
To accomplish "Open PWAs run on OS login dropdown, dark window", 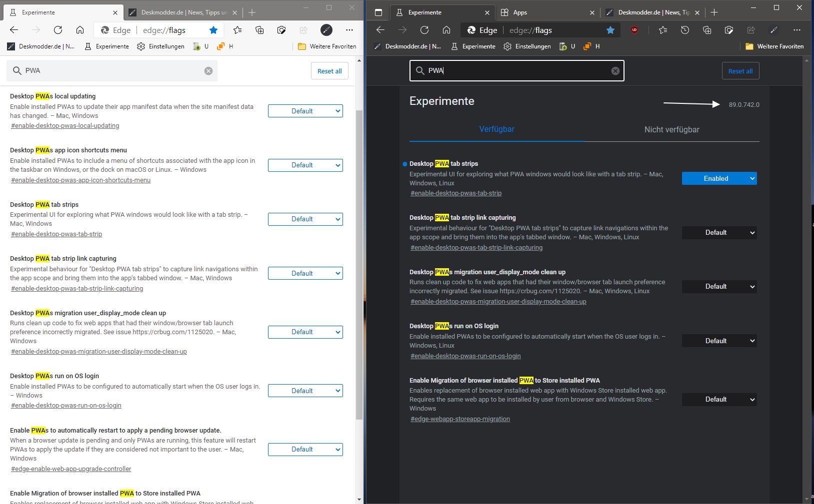I will (x=719, y=341).
